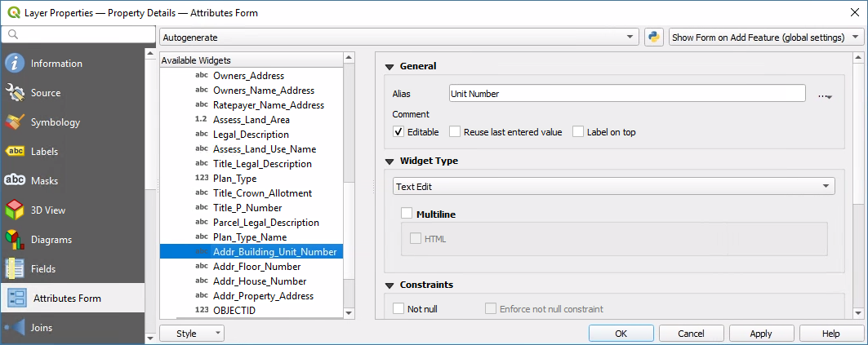Collapse the General section
Image resolution: width=868 pixels, height=345 pixels.
click(389, 67)
